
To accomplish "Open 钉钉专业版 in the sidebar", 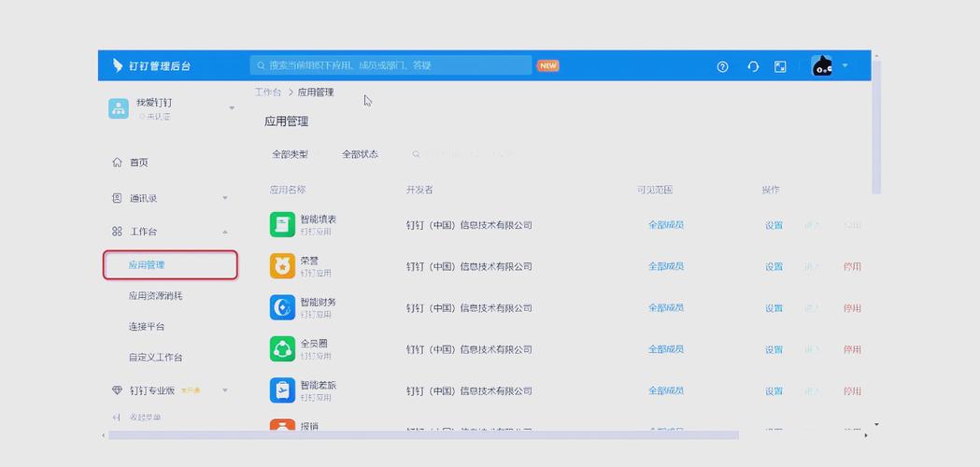I will 152,390.
